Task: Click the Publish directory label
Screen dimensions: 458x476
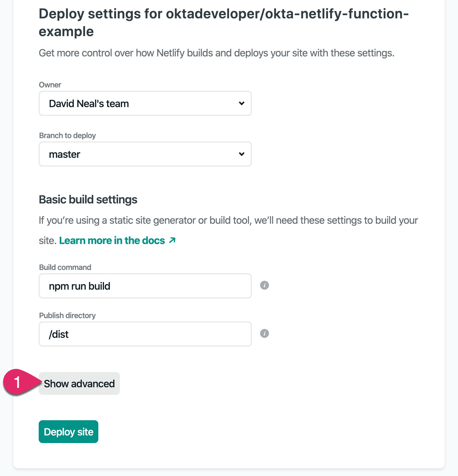Action: pyautogui.click(x=67, y=316)
